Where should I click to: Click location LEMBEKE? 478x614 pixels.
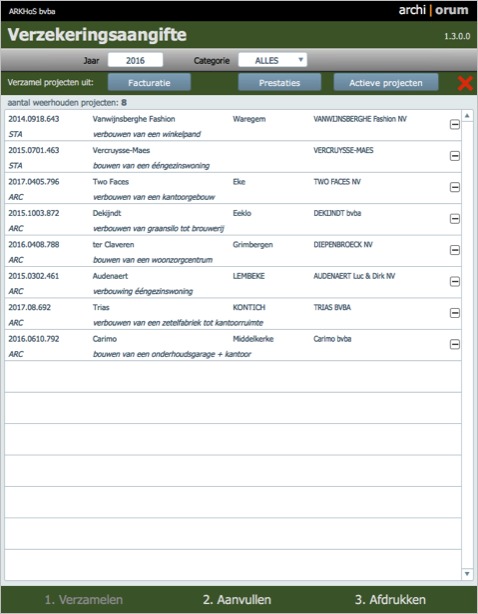[x=249, y=276]
